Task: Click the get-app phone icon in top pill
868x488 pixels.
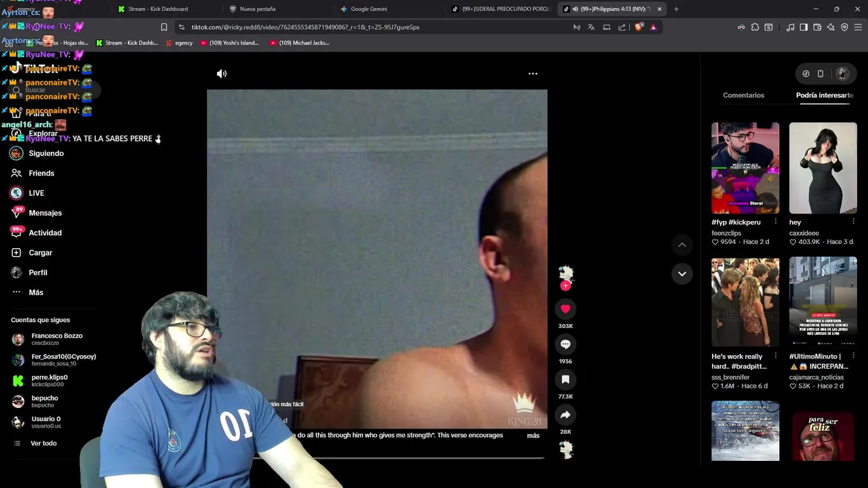Action: click(x=821, y=73)
